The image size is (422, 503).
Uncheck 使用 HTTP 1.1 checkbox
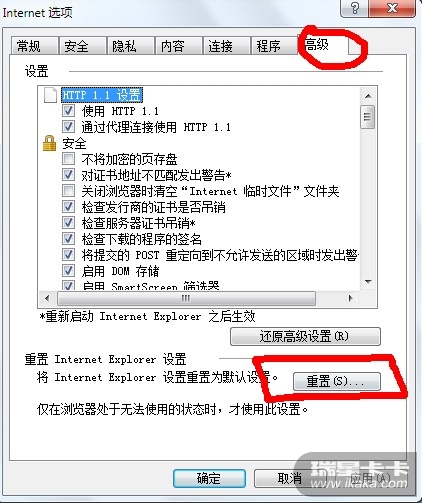[x=68, y=111]
